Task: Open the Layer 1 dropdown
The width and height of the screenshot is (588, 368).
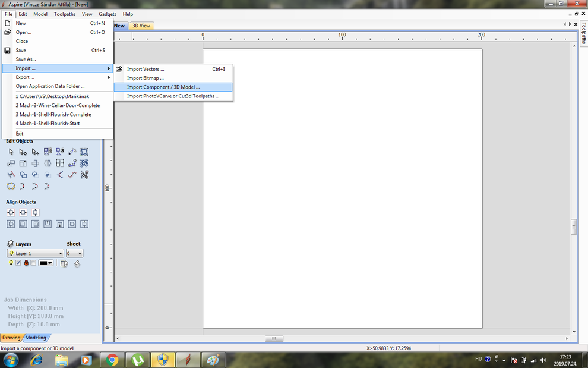Action: 35,253
